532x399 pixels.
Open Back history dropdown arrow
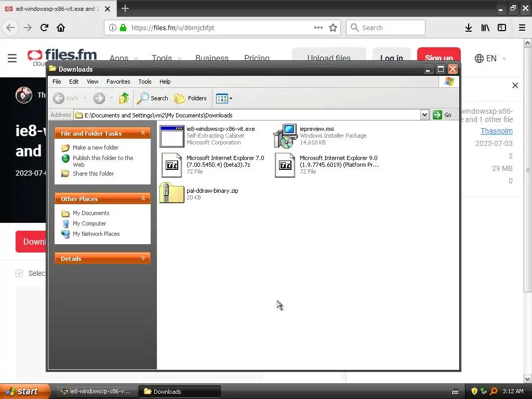pos(85,98)
